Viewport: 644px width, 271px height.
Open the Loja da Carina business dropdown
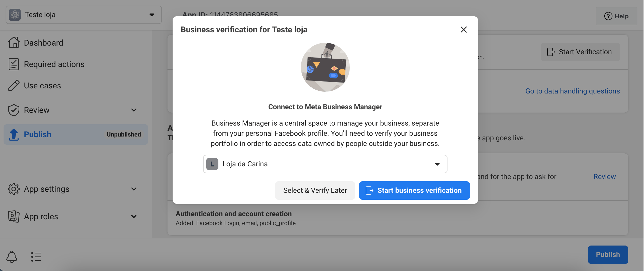point(325,164)
